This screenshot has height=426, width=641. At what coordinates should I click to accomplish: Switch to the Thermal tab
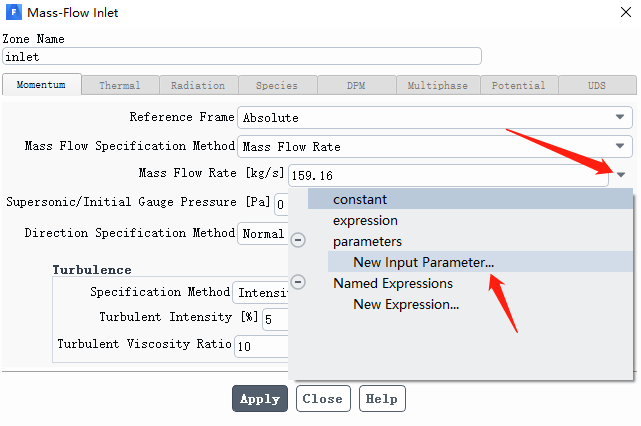[x=120, y=85]
